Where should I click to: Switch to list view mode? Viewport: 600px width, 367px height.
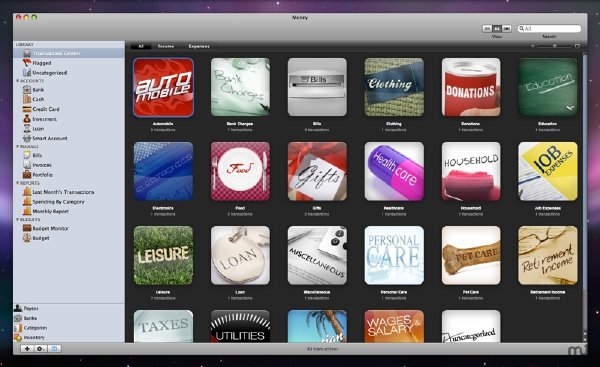(487, 29)
